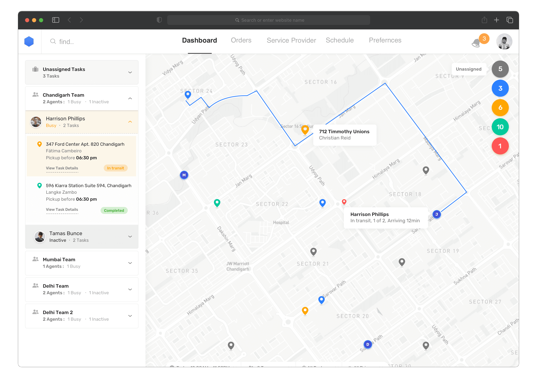The height and width of the screenshot is (392, 537).
Task: Click the Mumbai Team group icon
Action: (35, 259)
